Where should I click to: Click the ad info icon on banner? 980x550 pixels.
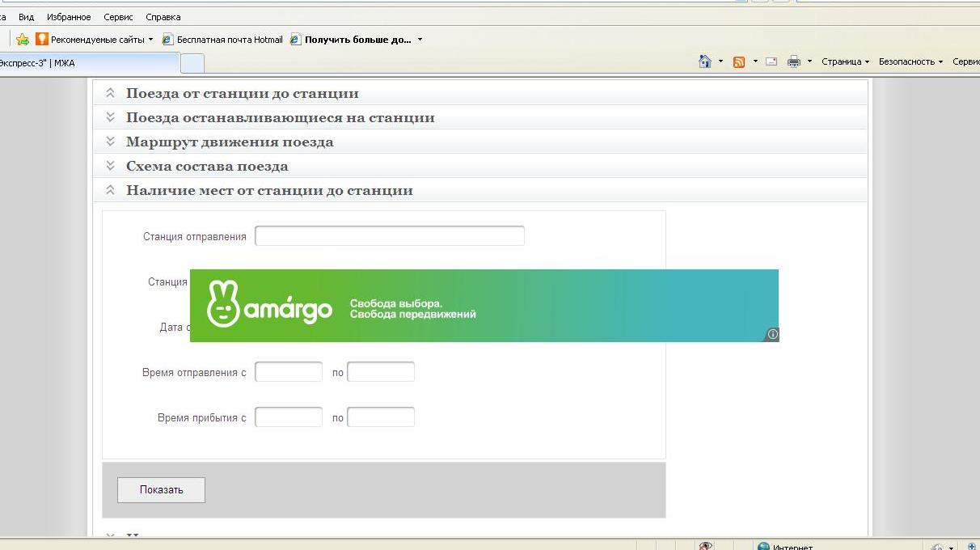773,334
